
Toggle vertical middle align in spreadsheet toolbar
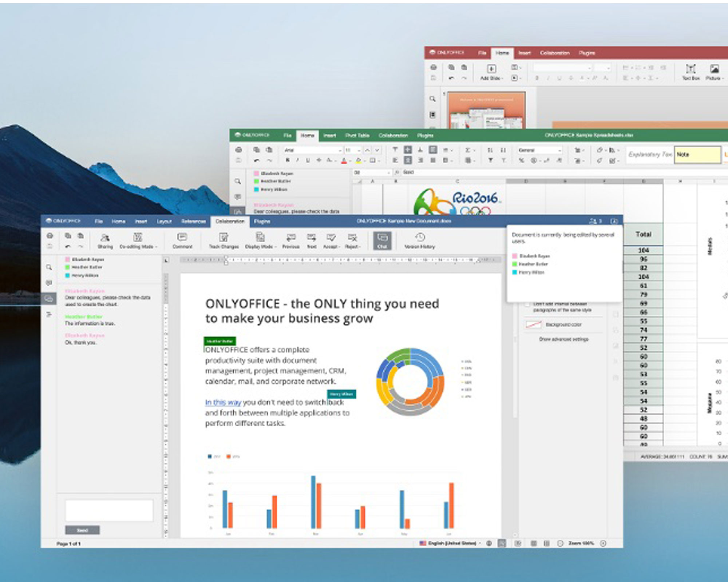[x=408, y=150]
